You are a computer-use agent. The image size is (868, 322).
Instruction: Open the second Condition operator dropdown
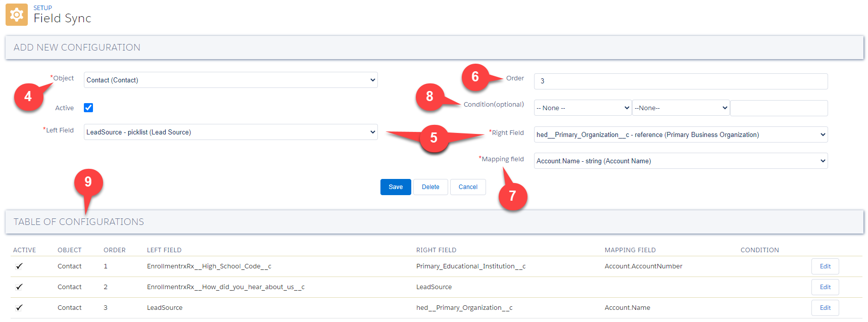click(681, 108)
